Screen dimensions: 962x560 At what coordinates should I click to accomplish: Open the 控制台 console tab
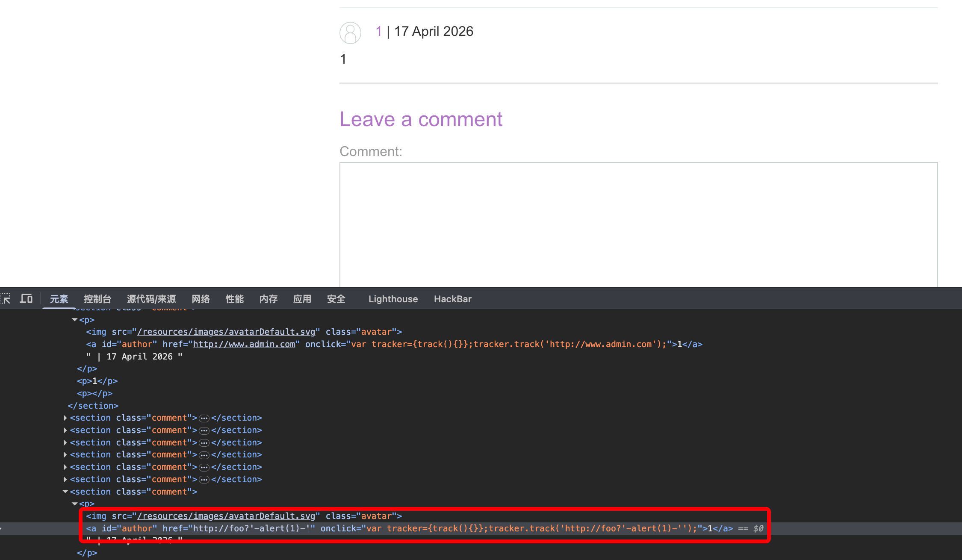click(97, 299)
